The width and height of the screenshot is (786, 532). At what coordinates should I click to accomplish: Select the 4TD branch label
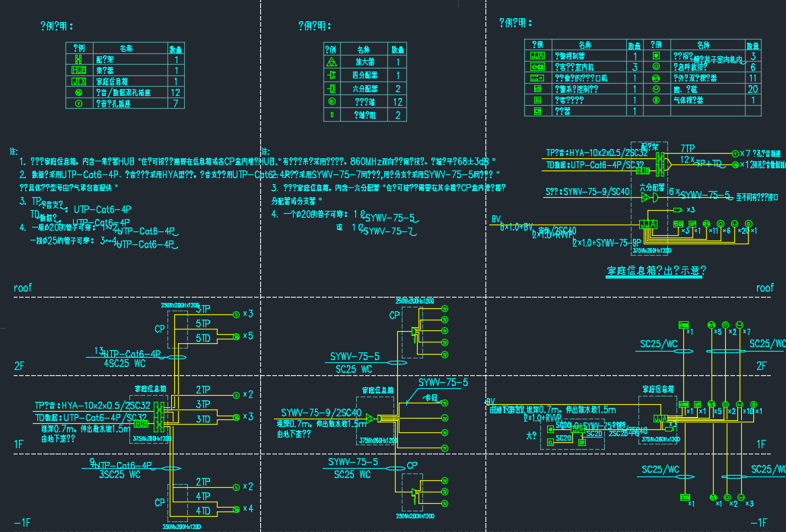(x=203, y=511)
